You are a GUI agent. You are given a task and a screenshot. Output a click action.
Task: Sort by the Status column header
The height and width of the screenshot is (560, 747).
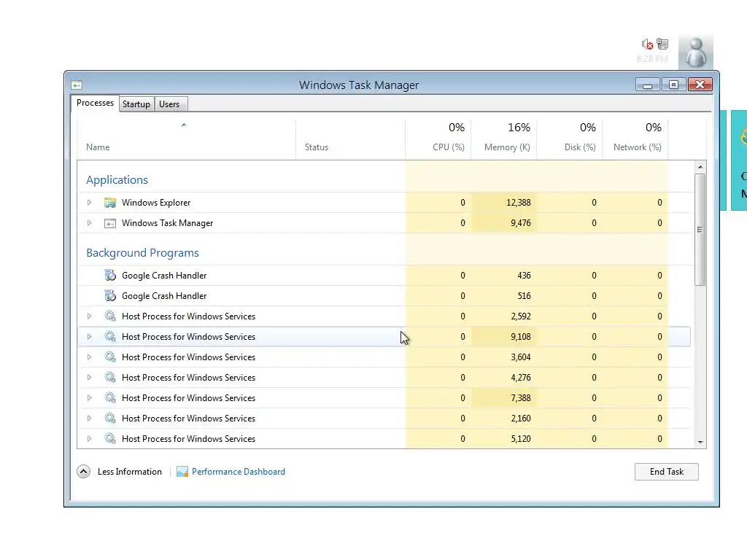[351, 139]
